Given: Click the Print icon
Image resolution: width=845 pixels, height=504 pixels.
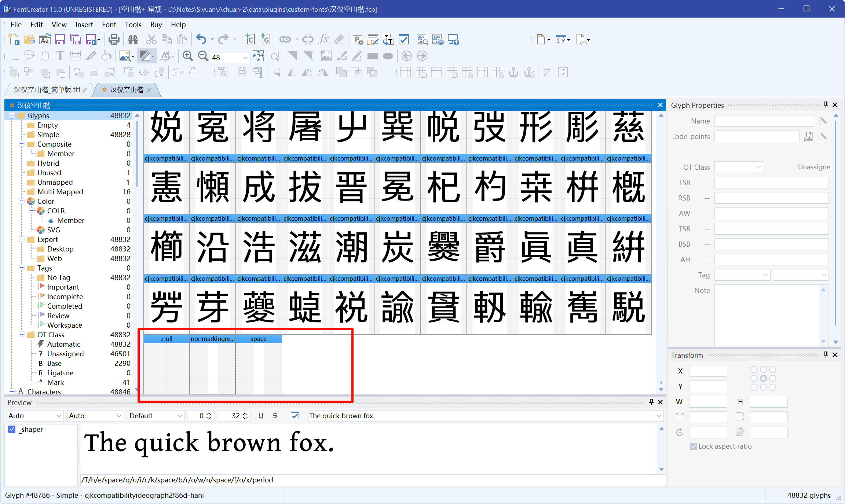Looking at the screenshot, I should [114, 39].
